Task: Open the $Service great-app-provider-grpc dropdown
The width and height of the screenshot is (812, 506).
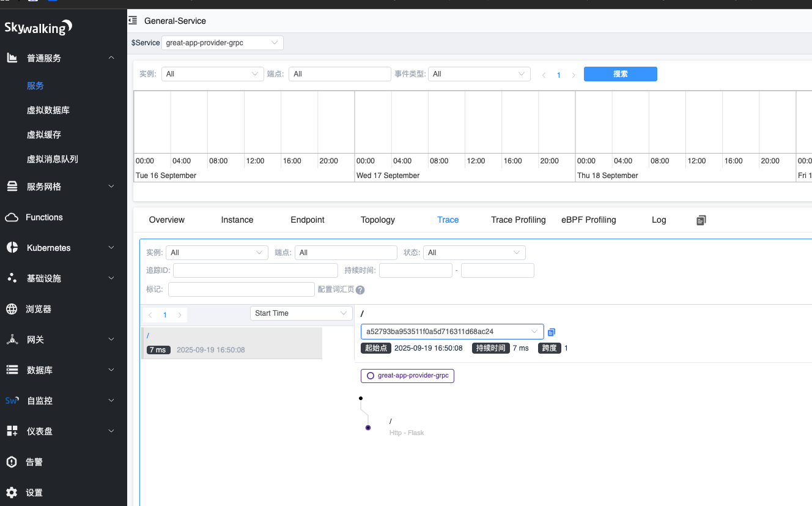Action: click(223, 43)
